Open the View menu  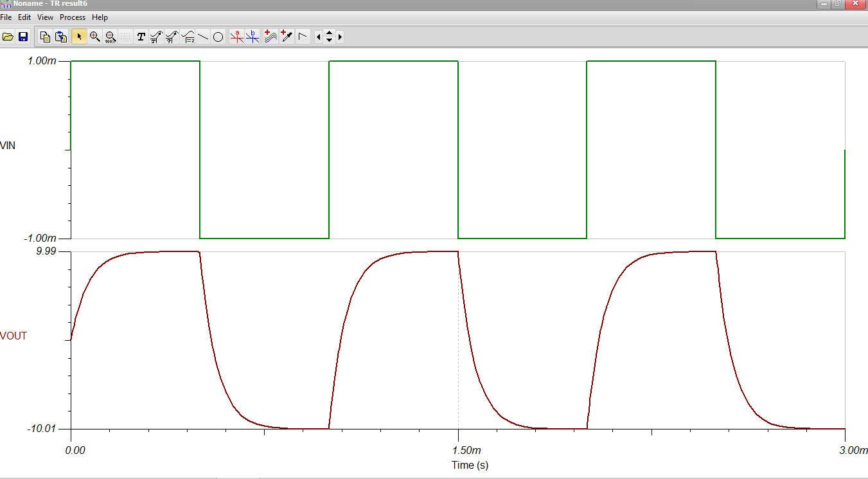coord(44,17)
